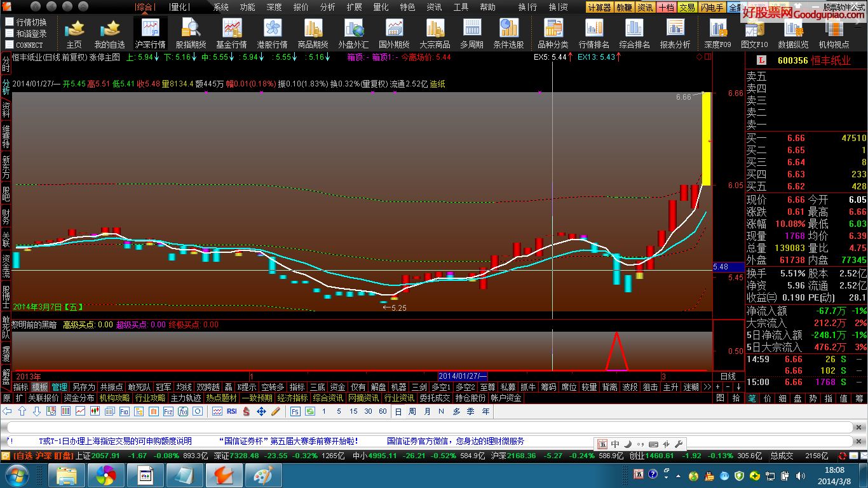Toggle the CONNECT checkbox
The height and width of the screenshot is (488, 868).
pyautogui.click(x=10, y=44)
